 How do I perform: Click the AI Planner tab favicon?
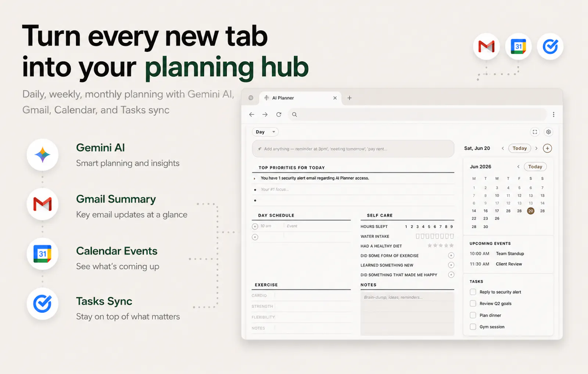pos(266,98)
